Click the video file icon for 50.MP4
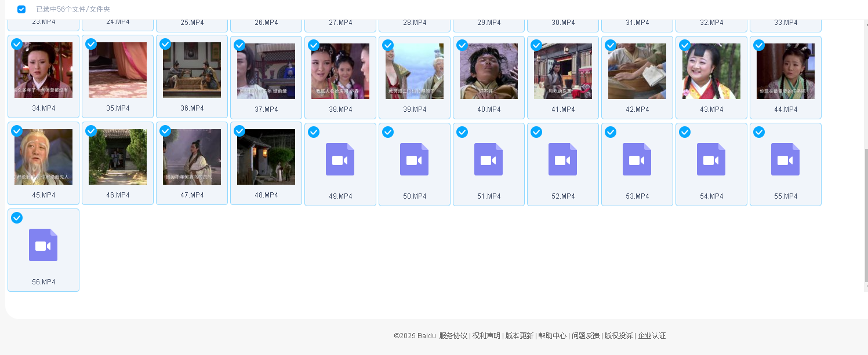Screen dimensions: 868x355 [414, 159]
